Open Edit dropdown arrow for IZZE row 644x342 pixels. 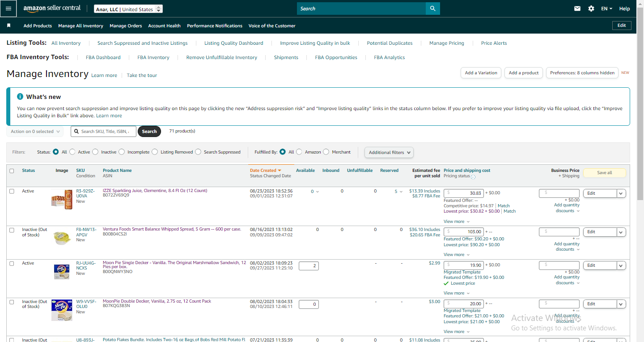[x=621, y=193]
